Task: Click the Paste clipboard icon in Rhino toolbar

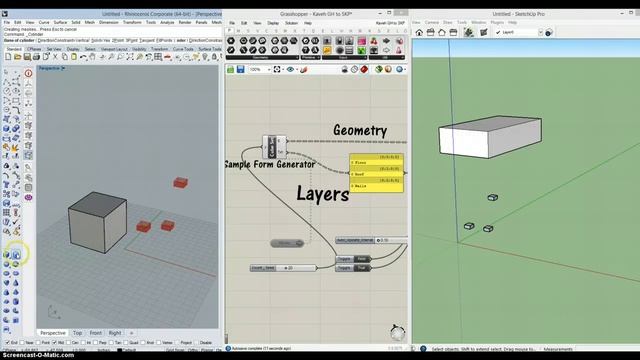Action: (x=74, y=57)
